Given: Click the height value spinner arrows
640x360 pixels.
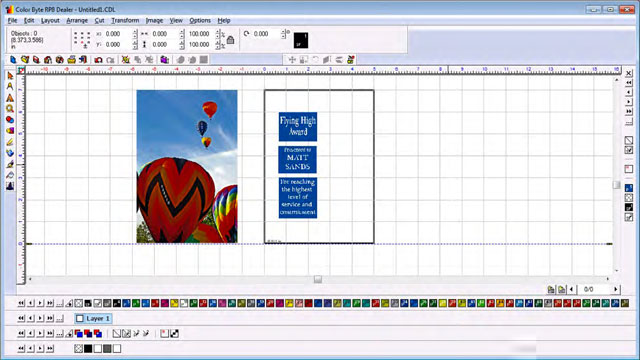Looking at the screenshot, I should (x=182, y=44).
